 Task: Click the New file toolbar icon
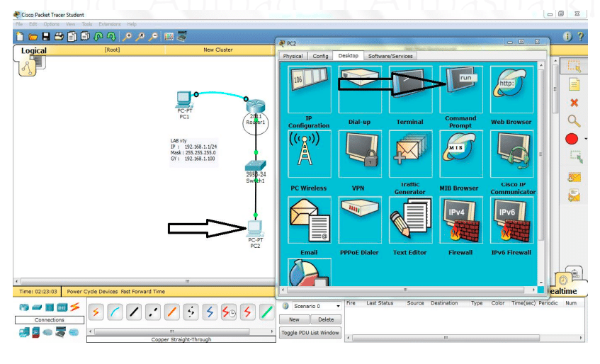click(x=20, y=37)
